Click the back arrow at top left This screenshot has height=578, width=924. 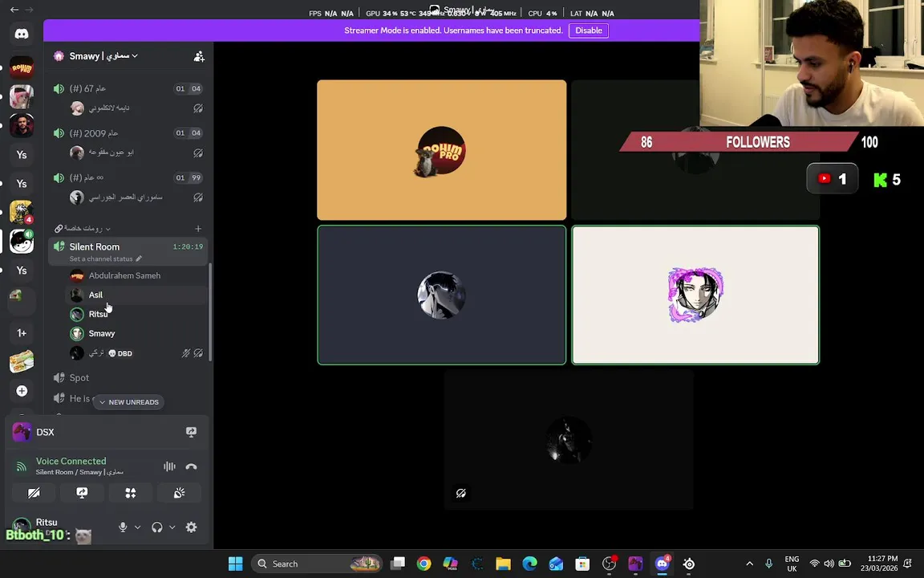pos(14,10)
